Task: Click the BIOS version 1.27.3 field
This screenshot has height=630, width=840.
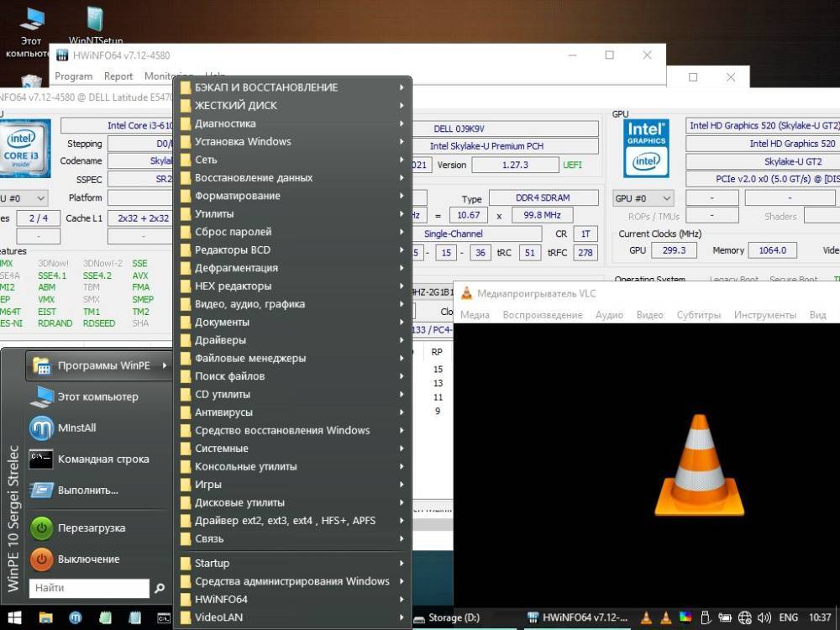Action: coord(515,165)
